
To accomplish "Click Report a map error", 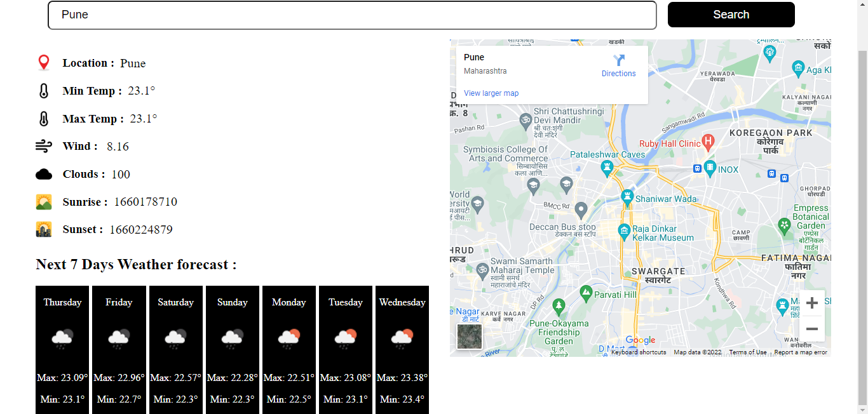I will click(801, 352).
